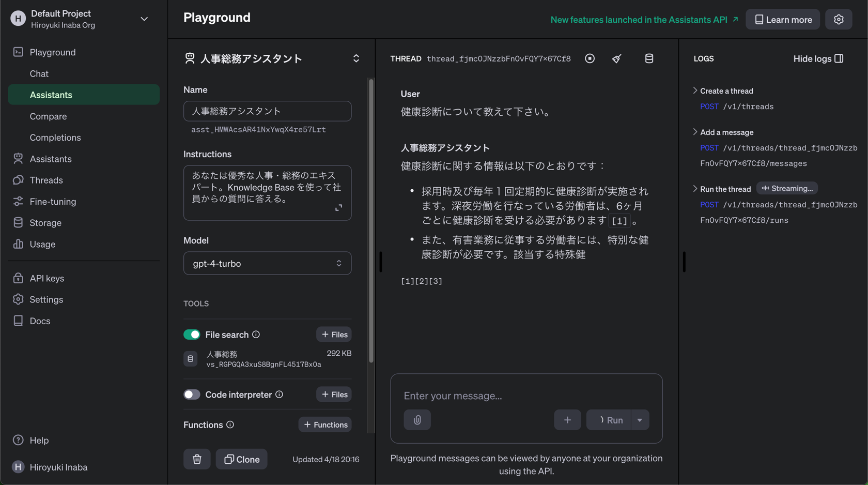Click the Storage database icon in sidebar

pyautogui.click(x=18, y=223)
